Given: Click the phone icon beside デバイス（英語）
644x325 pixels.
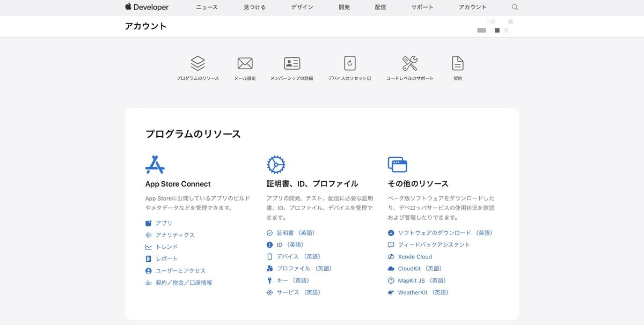Looking at the screenshot, I should 270,256.
